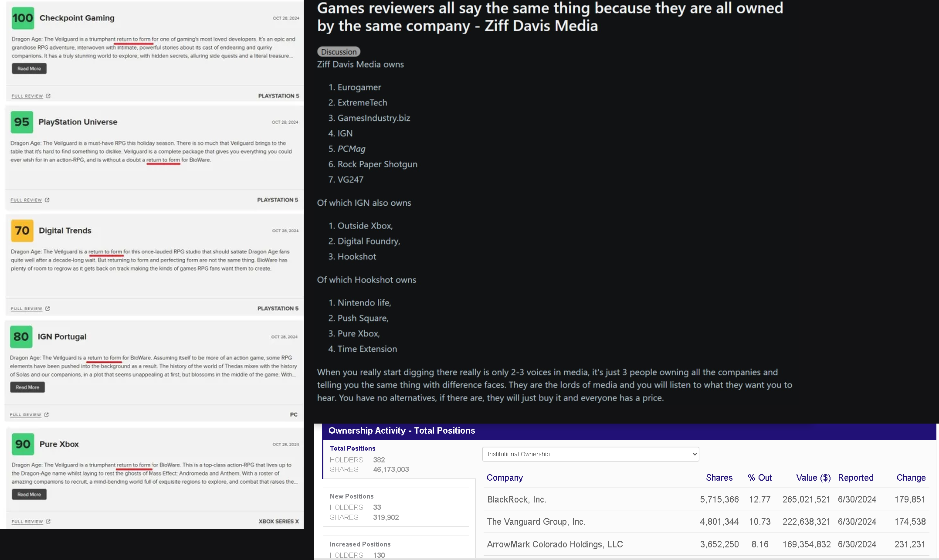Click the 10.73 percent out value

[x=760, y=522]
